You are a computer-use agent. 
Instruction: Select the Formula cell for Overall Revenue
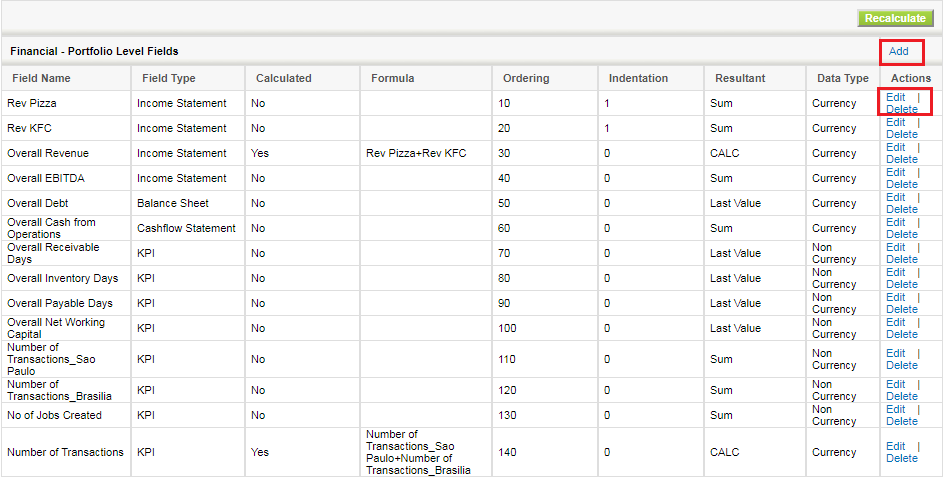426,153
